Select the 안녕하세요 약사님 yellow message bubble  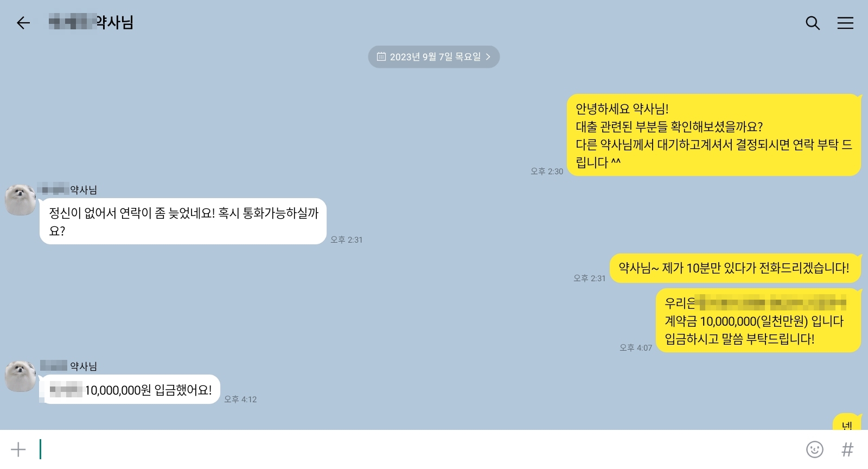[714, 135]
